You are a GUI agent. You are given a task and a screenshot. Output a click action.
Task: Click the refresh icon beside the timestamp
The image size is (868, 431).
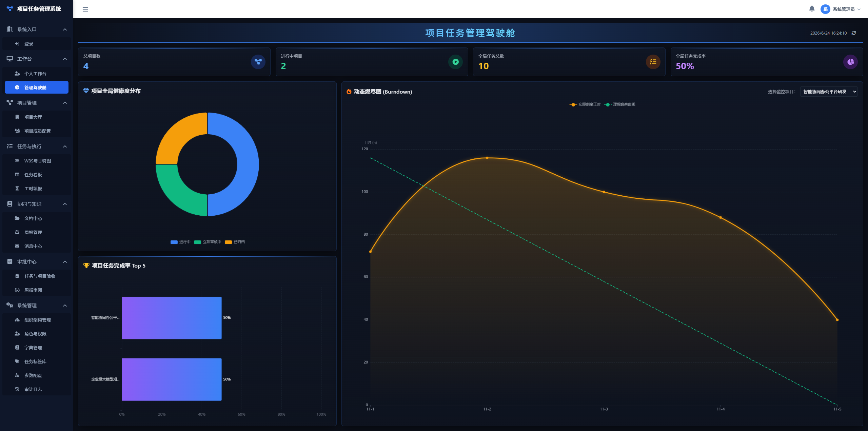(x=854, y=33)
